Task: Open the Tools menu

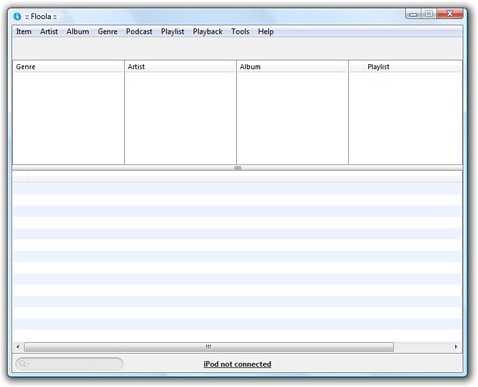Action: [x=240, y=32]
